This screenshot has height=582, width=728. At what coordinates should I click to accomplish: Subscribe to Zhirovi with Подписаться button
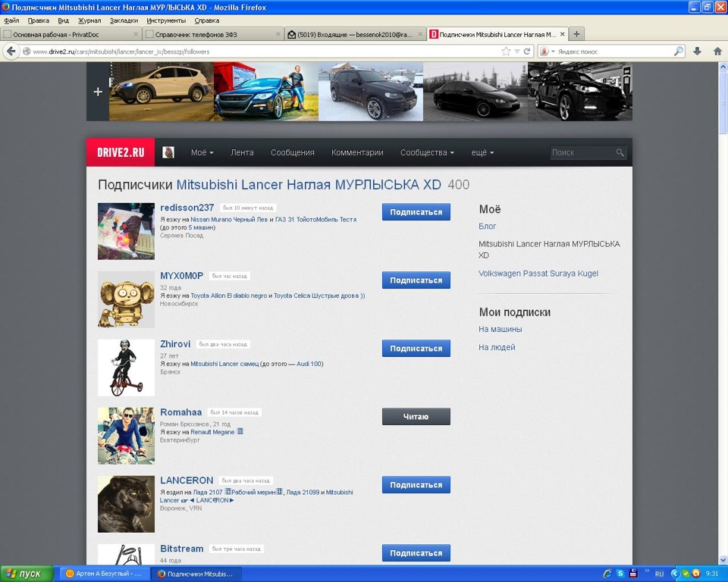(416, 348)
